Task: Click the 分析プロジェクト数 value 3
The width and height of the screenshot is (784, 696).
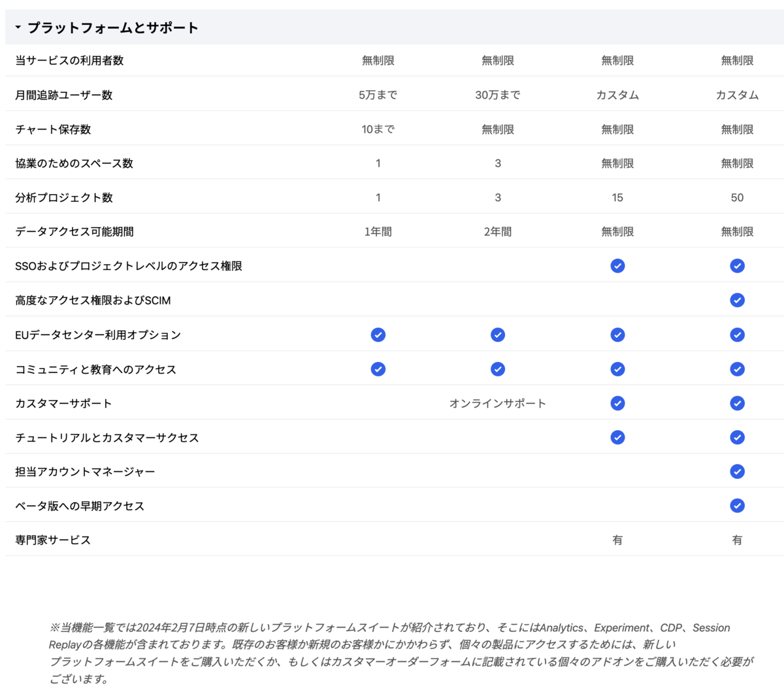Action: click(x=498, y=197)
